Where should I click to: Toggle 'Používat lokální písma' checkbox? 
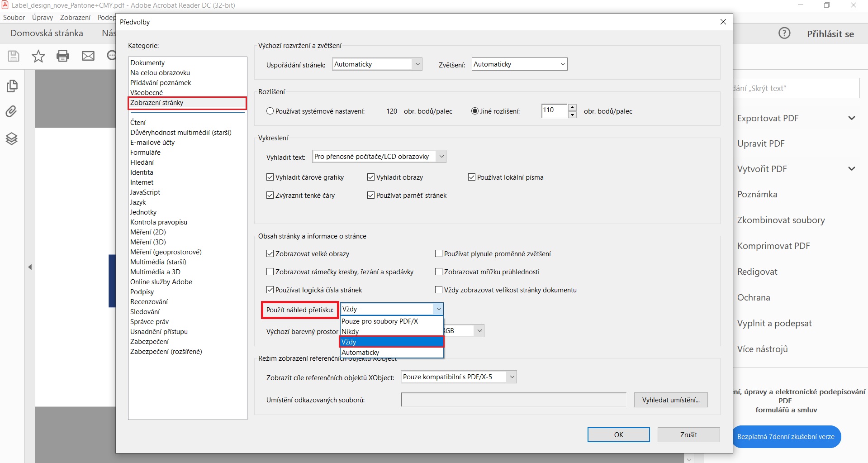point(472,177)
